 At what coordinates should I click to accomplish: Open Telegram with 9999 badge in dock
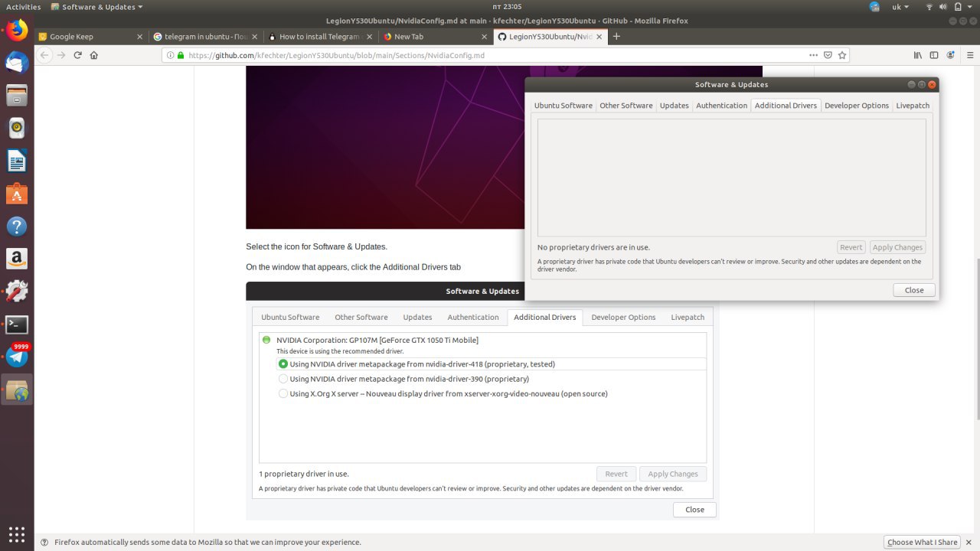pos(17,357)
